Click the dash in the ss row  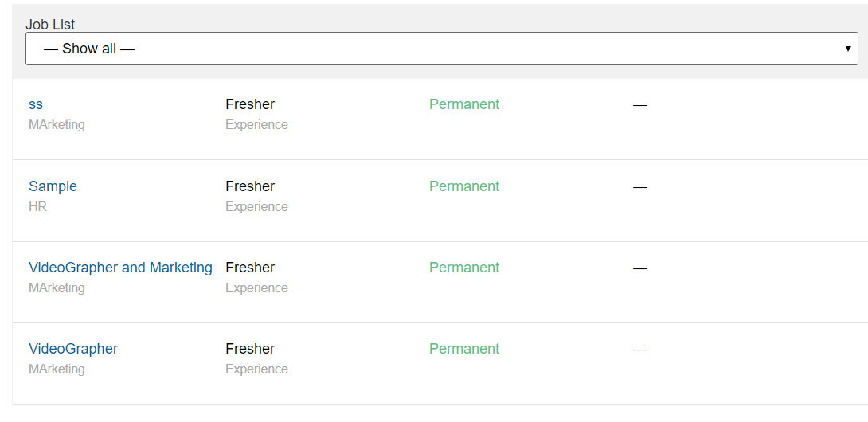[x=640, y=105]
